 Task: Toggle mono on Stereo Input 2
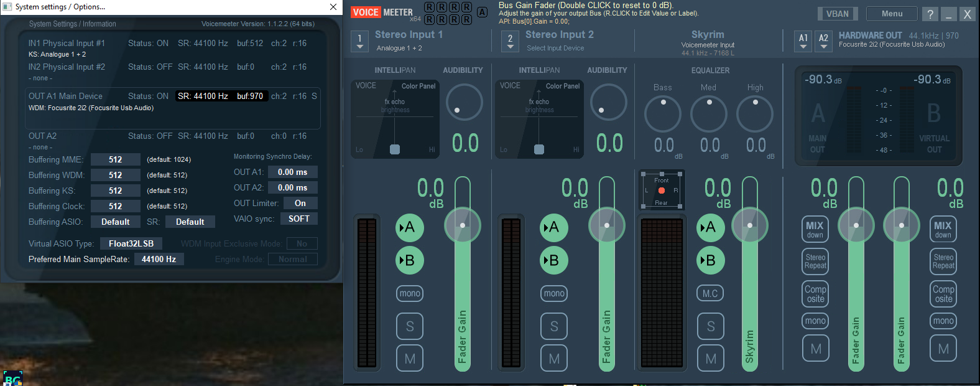(x=554, y=293)
